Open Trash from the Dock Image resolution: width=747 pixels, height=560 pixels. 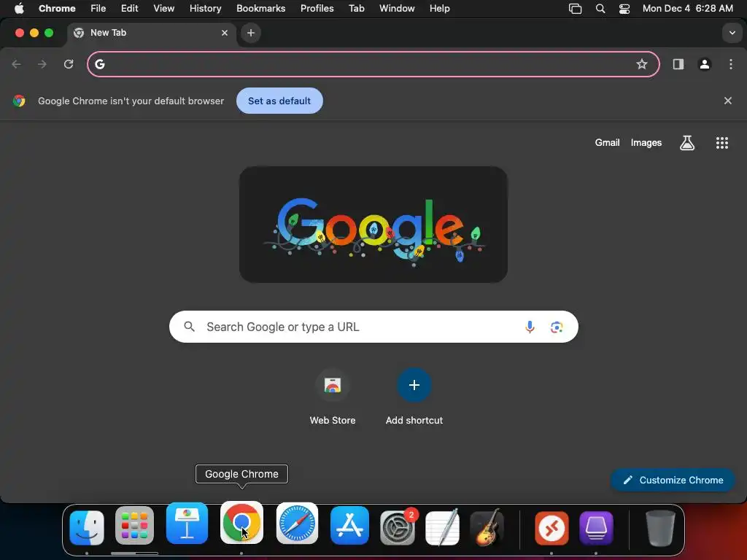pos(660,528)
